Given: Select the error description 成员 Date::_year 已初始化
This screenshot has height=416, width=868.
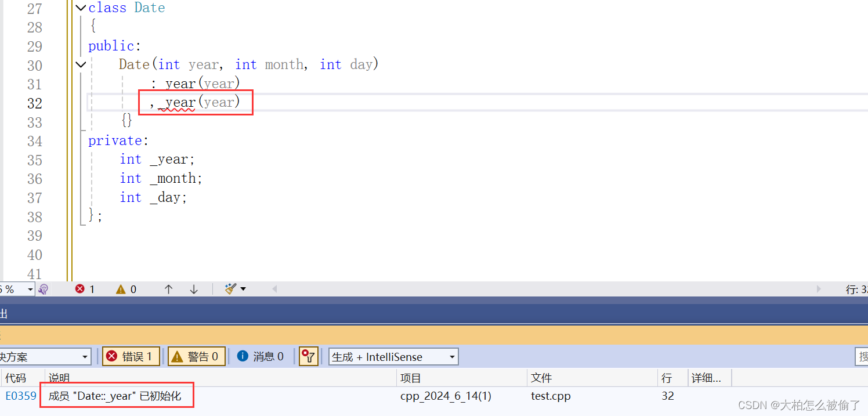Looking at the screenshot, I should 115,396.
